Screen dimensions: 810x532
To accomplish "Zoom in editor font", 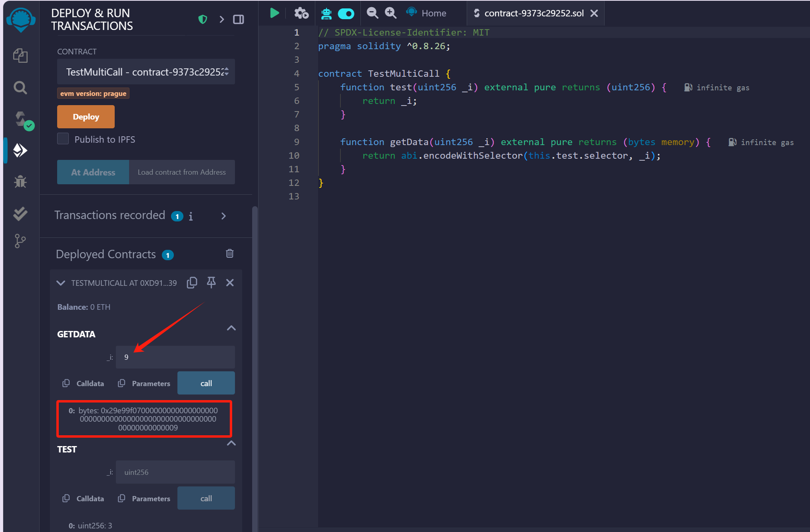I will click(x=390, y=13).
